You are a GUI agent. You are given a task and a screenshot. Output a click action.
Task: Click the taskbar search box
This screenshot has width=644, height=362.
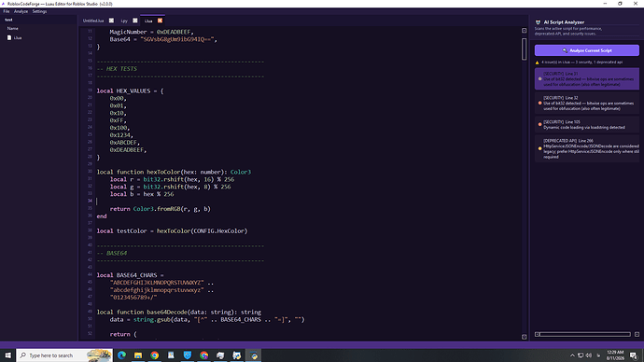tap(64, 355)
